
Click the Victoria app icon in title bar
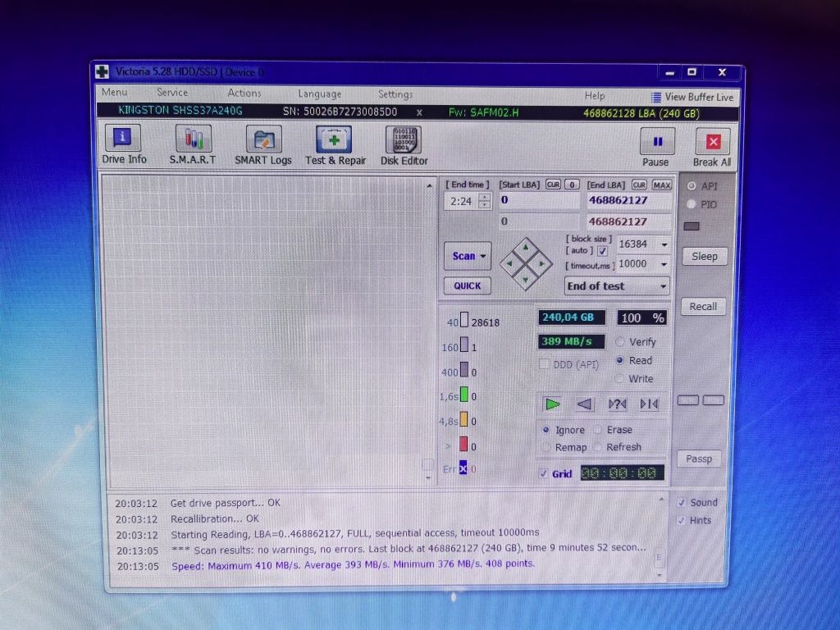pyautogui.click(x=102, y=71)
